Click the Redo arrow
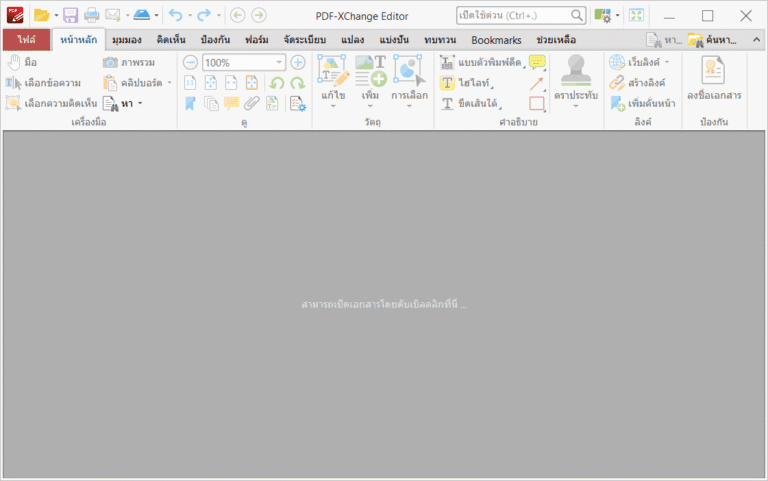Screen dimensions: 768x481 [x=204, y=16]
